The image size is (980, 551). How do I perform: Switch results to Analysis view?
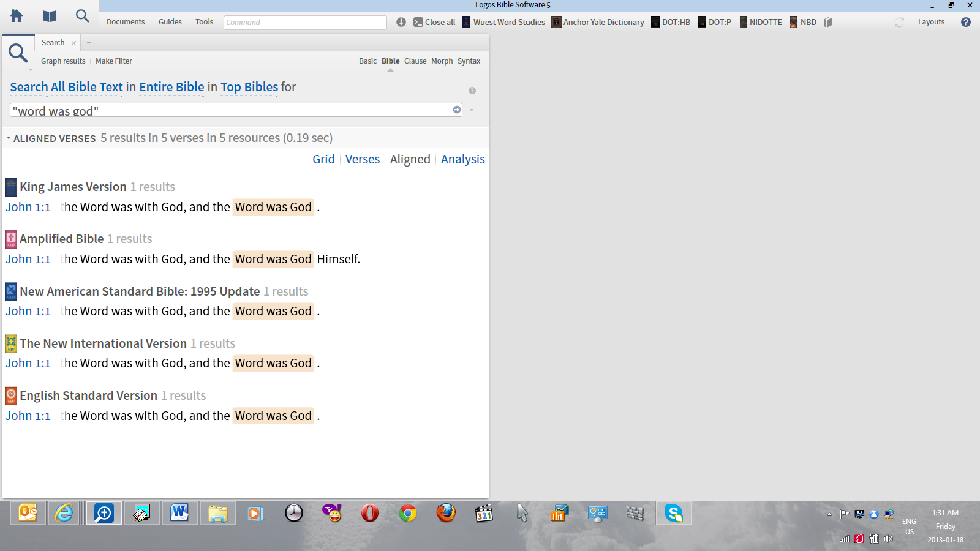point(463,159)
